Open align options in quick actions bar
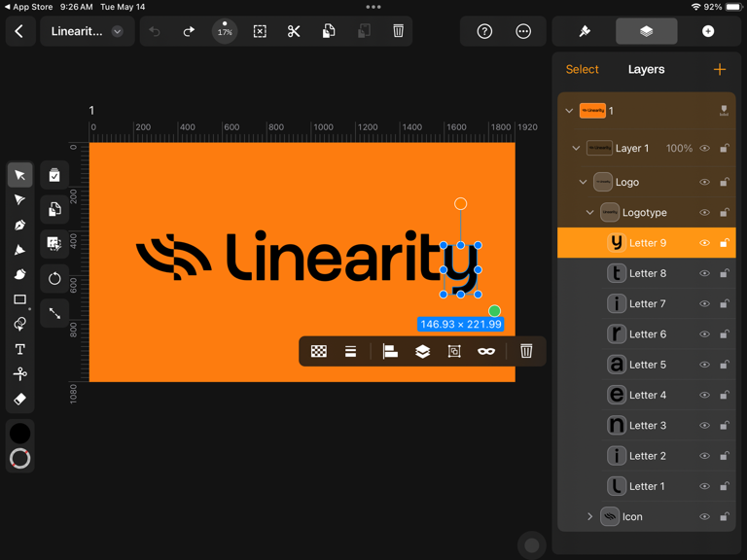Screen dimensions: 747x560 click(390, 351)
